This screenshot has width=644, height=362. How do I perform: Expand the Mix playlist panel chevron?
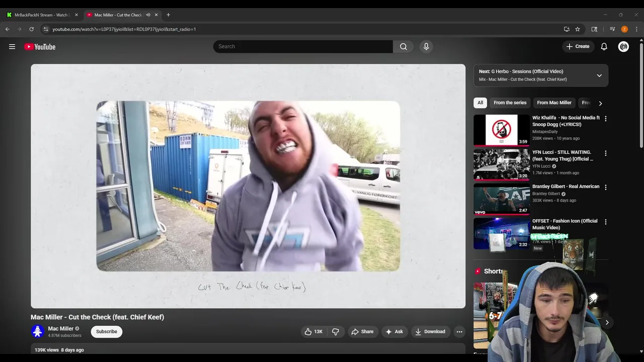pyautogui.click(x=599, y=75)
